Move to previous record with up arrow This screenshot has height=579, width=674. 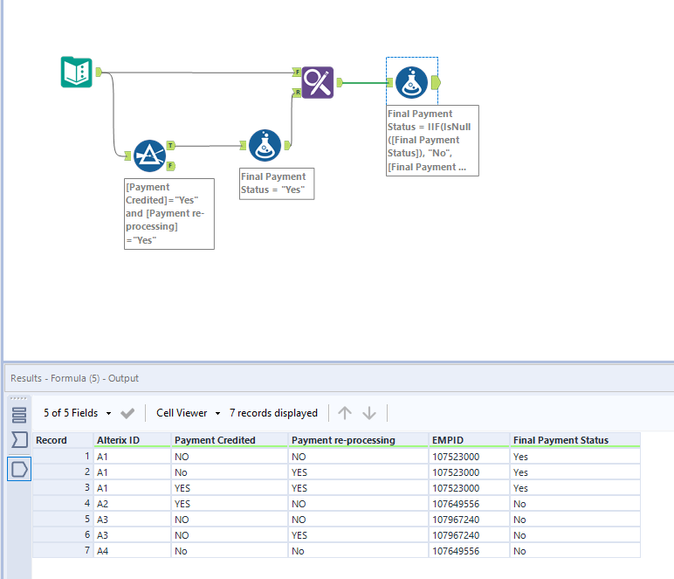[x=345, y=413]
